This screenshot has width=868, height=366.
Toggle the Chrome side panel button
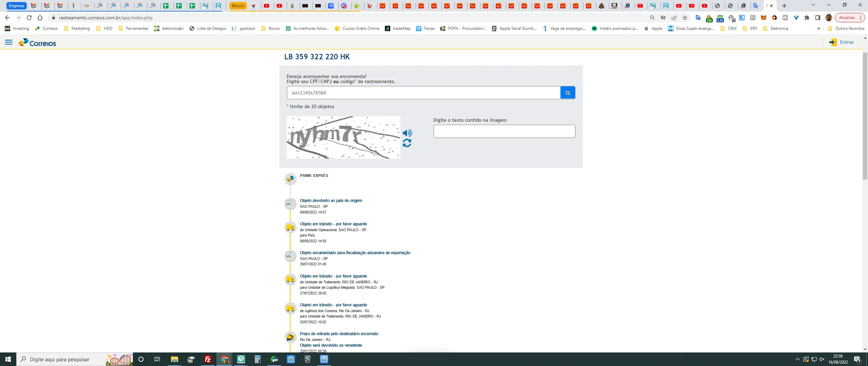818,18
